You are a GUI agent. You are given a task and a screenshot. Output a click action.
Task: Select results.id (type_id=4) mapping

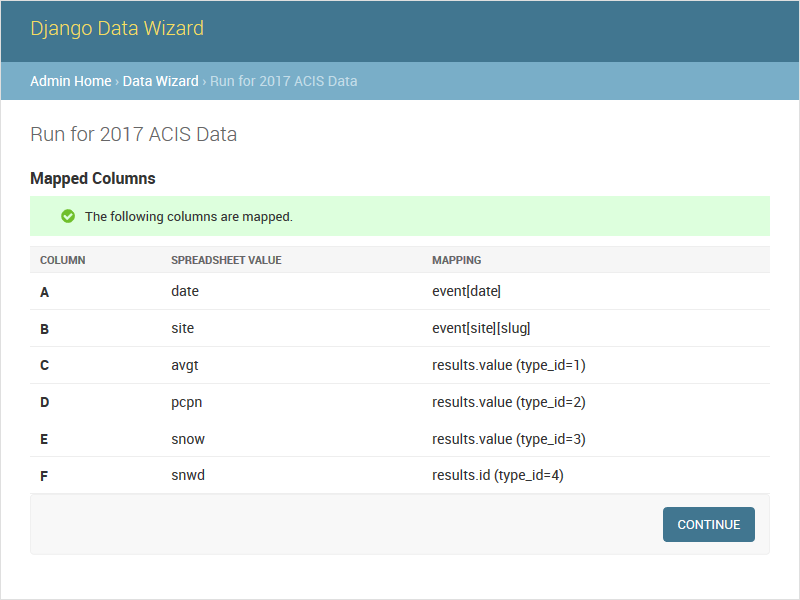click(497, 476)
